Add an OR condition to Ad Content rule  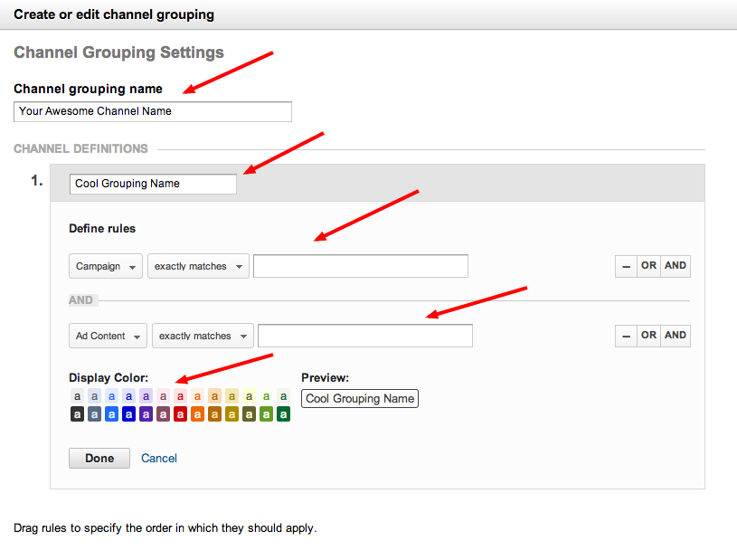point(648,336)
